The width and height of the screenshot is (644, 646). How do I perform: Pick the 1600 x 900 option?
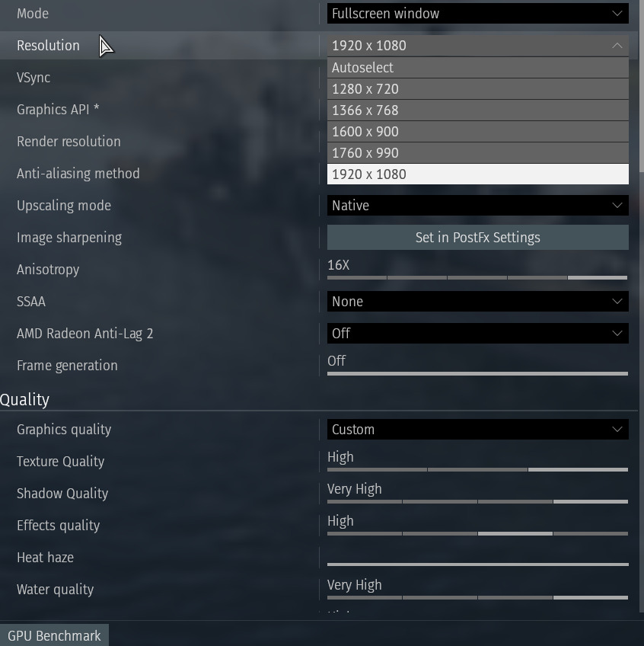477,132
